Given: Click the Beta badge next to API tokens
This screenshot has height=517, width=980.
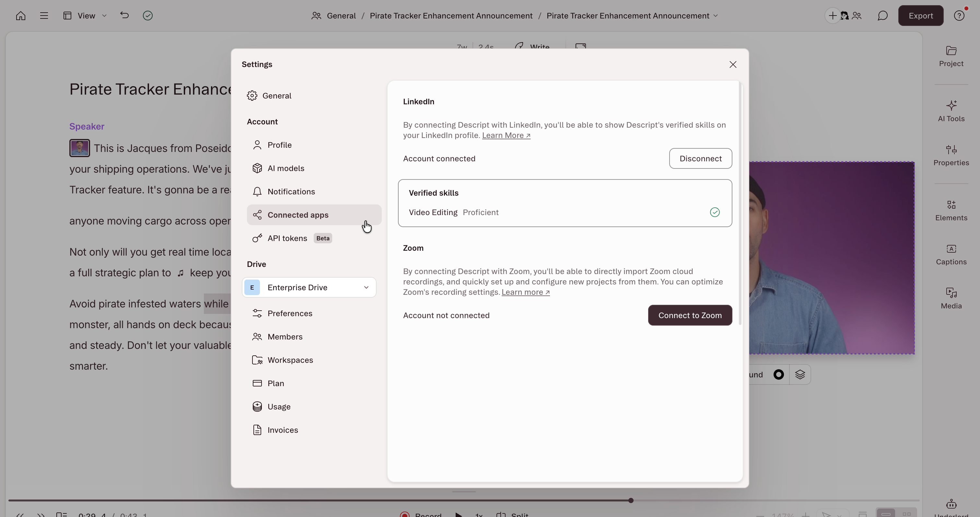Looking at the screenshot, I should 322,238.
